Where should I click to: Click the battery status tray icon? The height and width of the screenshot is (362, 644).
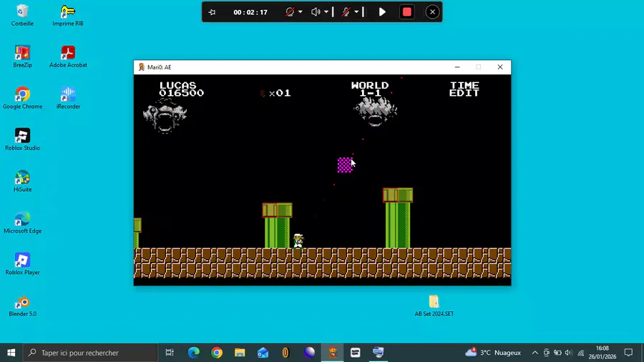(x=557, y=353)
